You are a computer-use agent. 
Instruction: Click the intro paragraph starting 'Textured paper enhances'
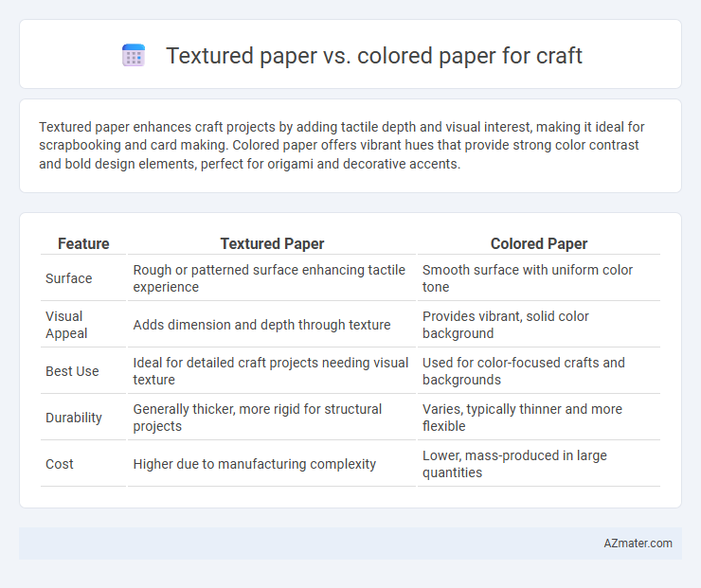[342, 145]
